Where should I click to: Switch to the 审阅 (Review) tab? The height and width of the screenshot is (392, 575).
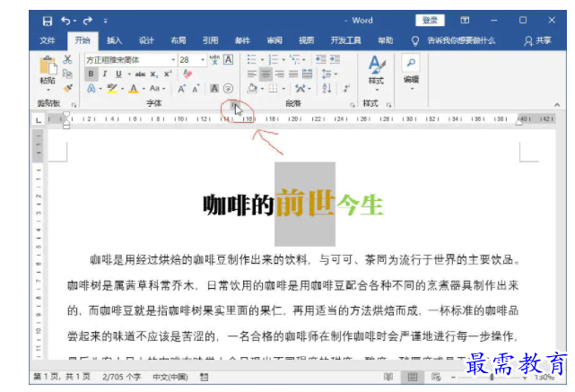click(274, 40)
